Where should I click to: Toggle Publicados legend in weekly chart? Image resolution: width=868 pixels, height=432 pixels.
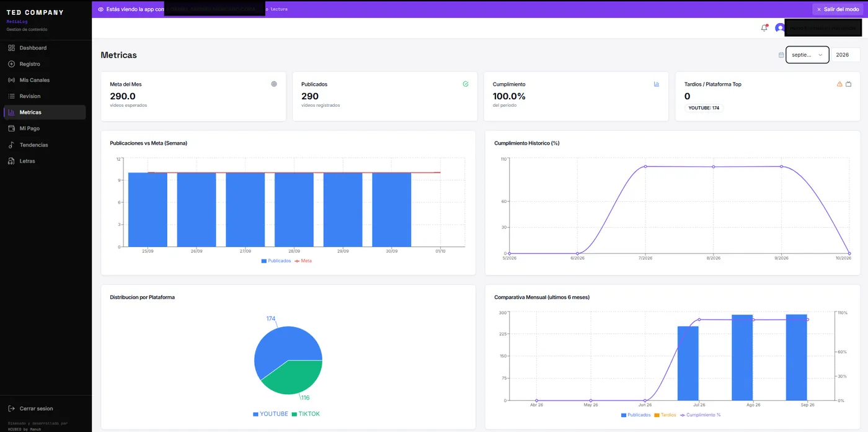point(276,261)
